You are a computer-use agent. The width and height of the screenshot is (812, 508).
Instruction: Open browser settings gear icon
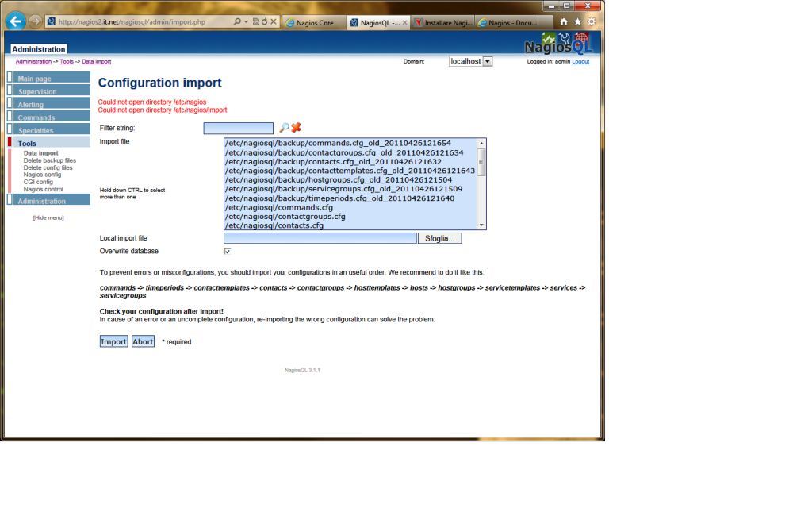(592, 21)
